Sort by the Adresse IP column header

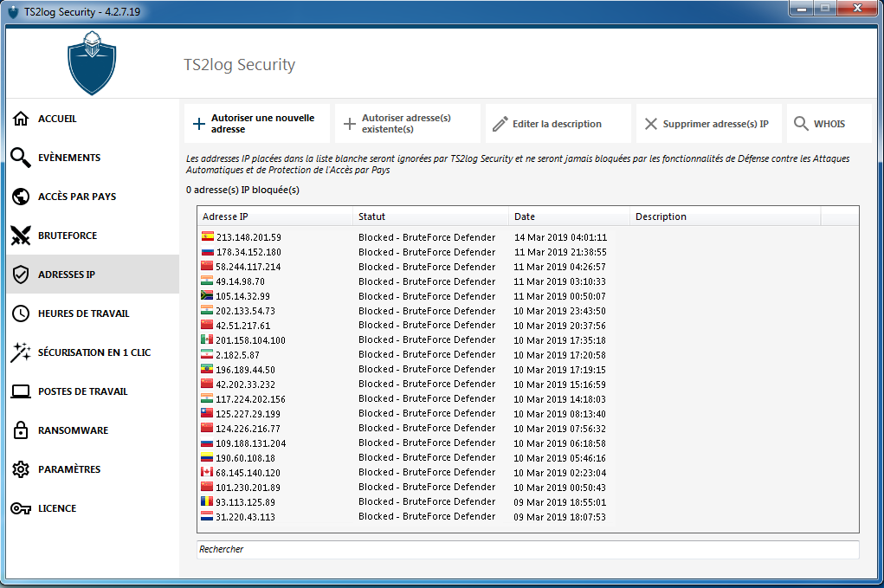tap(275, 216)
